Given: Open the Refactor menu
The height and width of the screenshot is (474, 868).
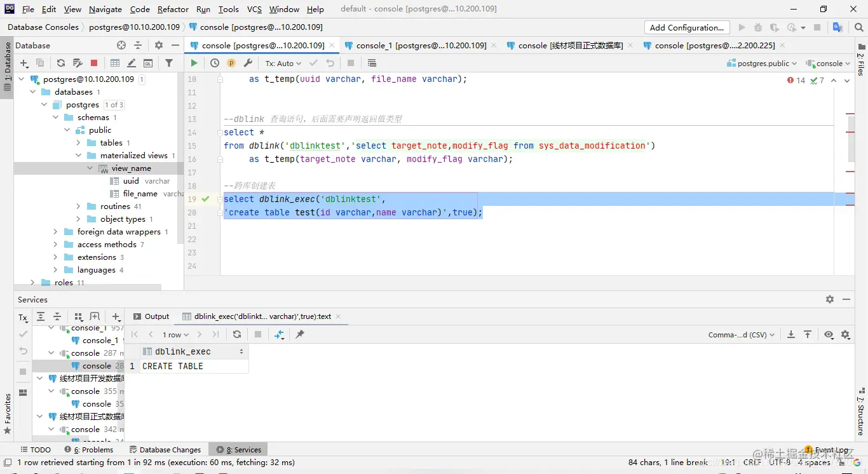Looking at the screenshot, I should [173, 9].
